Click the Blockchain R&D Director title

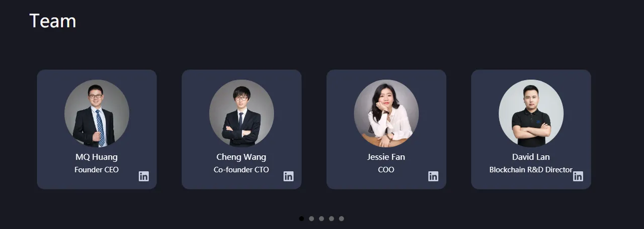pyautogui.click(x=531, y=170)
